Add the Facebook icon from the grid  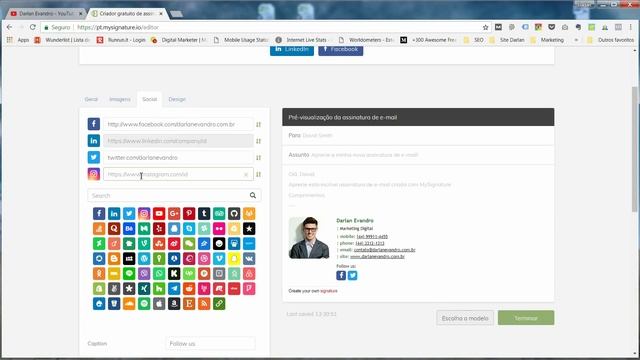pos(99,213)
